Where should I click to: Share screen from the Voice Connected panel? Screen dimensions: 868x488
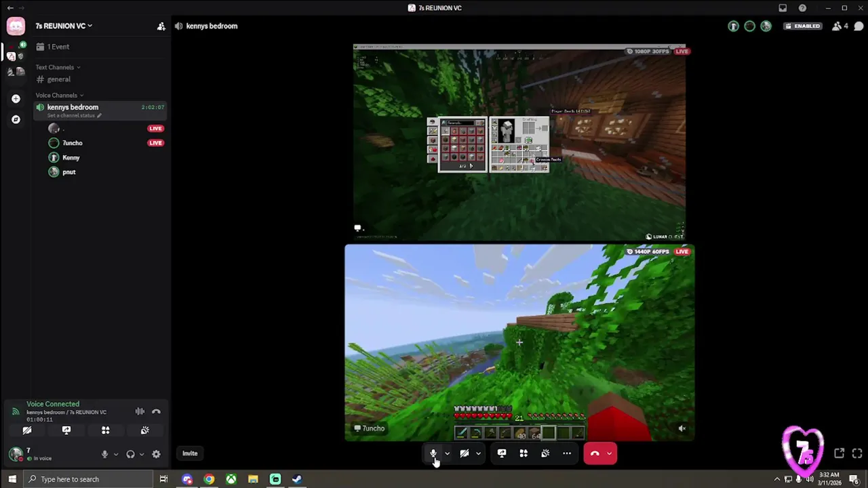click(x=66, y=430)
